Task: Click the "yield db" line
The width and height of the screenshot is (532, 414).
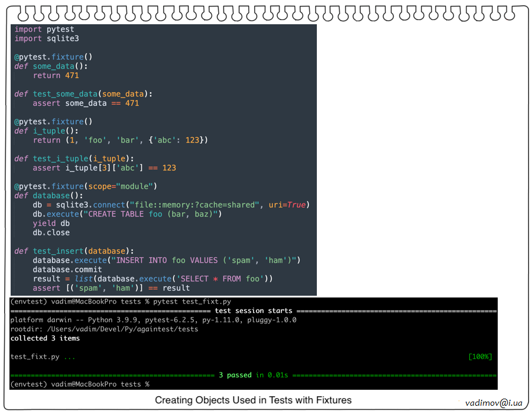Action: click(x=51, y=223)
